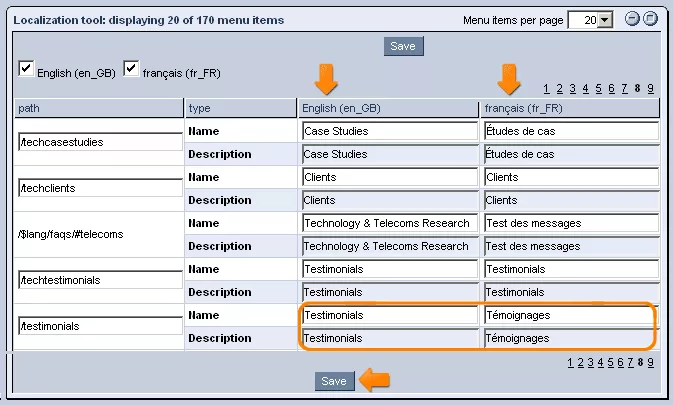The height and width of the screenshot is (405, 673).
Task: Uncheck the English (en_GB) checkbox
Action: click(x=26, y=69)
